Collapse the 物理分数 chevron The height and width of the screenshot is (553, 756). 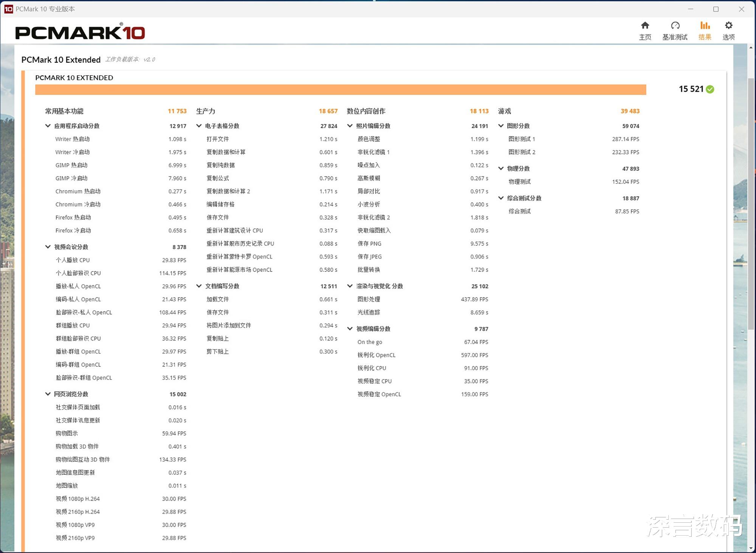click(501, 169)
